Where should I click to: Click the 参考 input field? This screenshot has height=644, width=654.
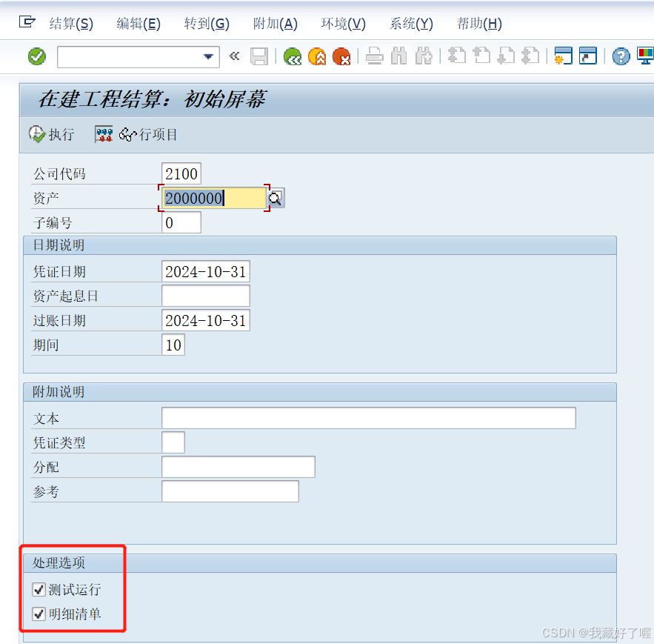tap(230, 491)
